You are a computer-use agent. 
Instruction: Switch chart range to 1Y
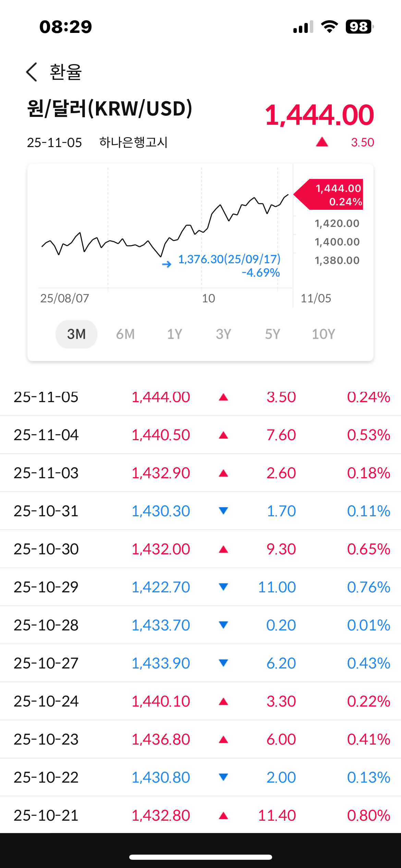click(x=174, y=334)
